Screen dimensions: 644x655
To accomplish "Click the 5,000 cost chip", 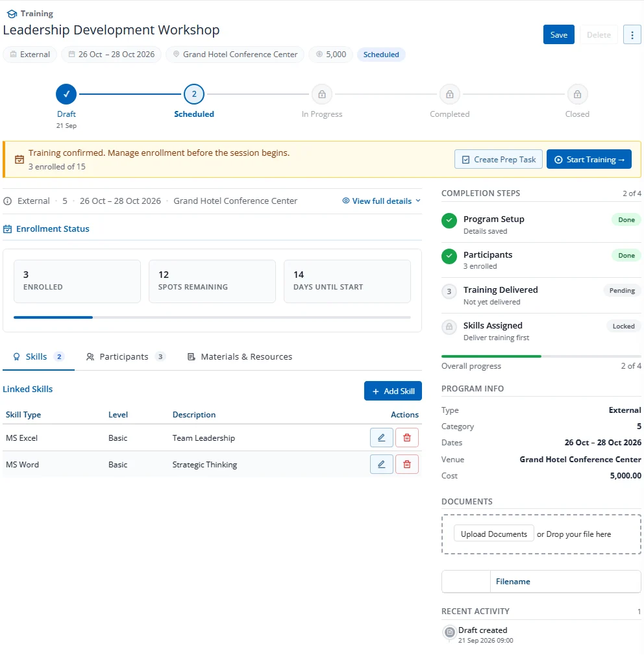I will [x=331, y=55].
